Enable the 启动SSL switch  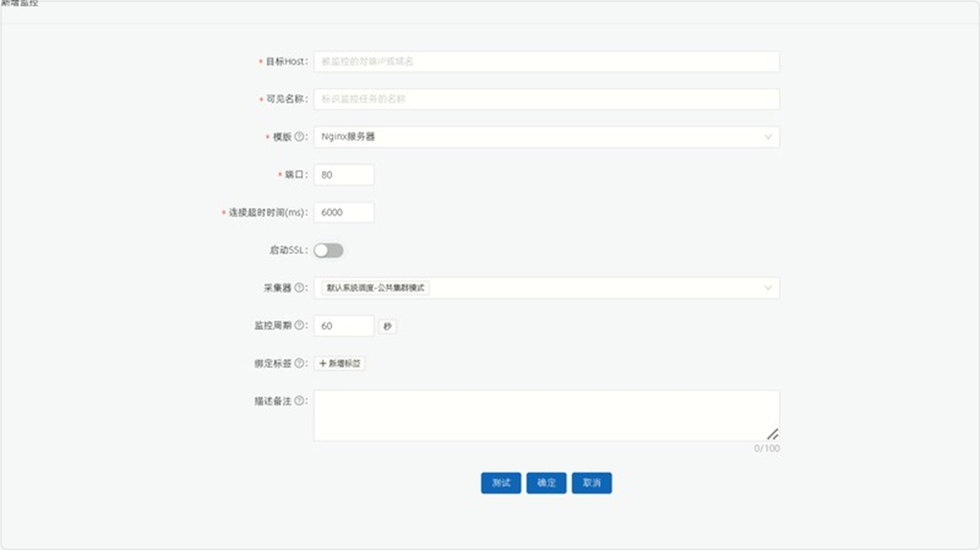pyautogui.click(x=330, y=251)
